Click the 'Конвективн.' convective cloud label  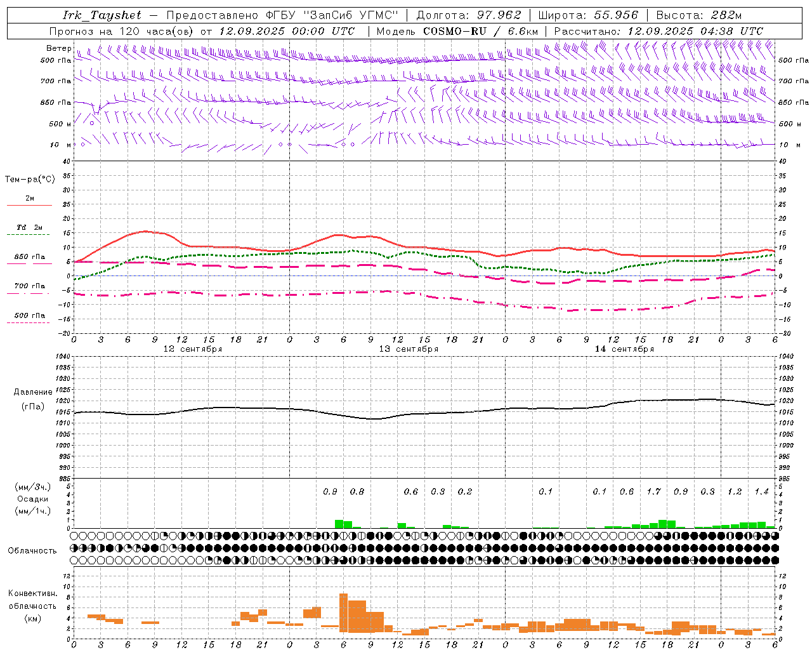(x=33, y=594)
